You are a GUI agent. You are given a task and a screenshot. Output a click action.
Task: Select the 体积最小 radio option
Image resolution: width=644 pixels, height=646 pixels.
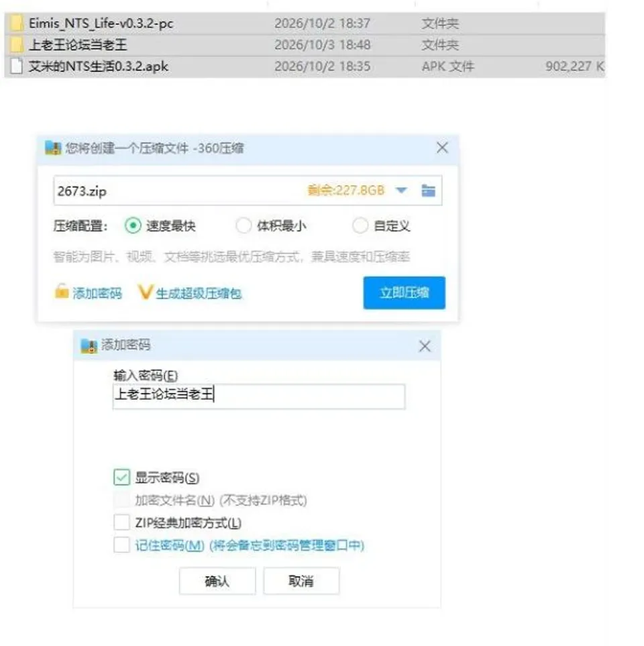(244, 225)
